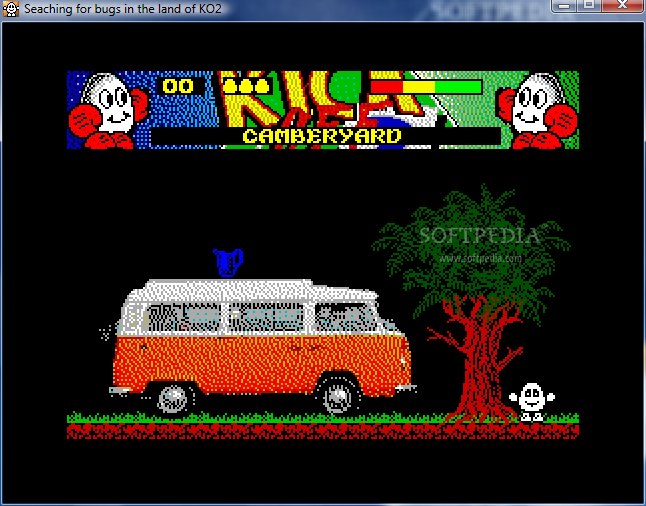Click the three-egg lives indicator
The width and height of the screenshot is (646, 506).
point(246,86)
